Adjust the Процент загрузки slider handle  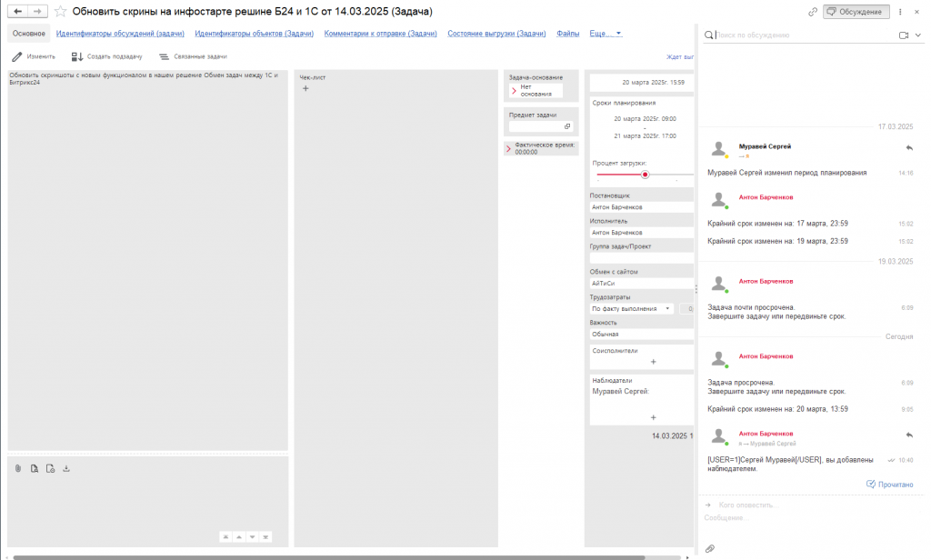pos(645,175)
